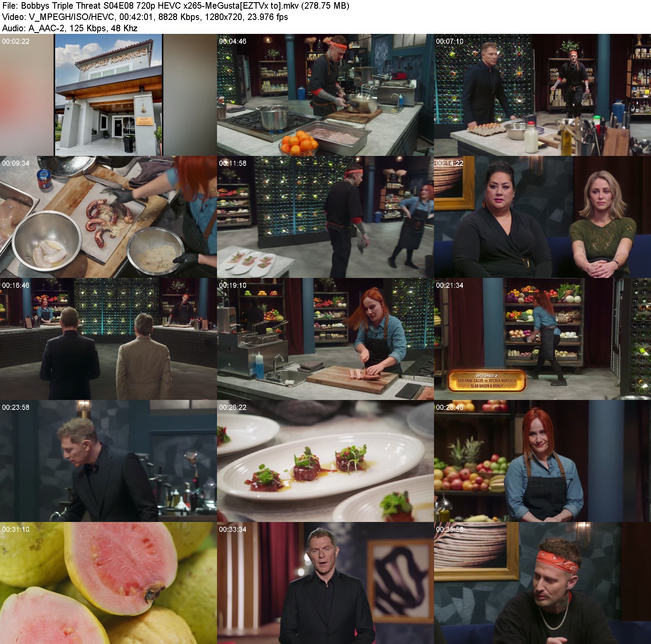This screenshot has width=651, height=644.
Task: Select the thumbnail at 00:04:46
Action: point(325,95)
